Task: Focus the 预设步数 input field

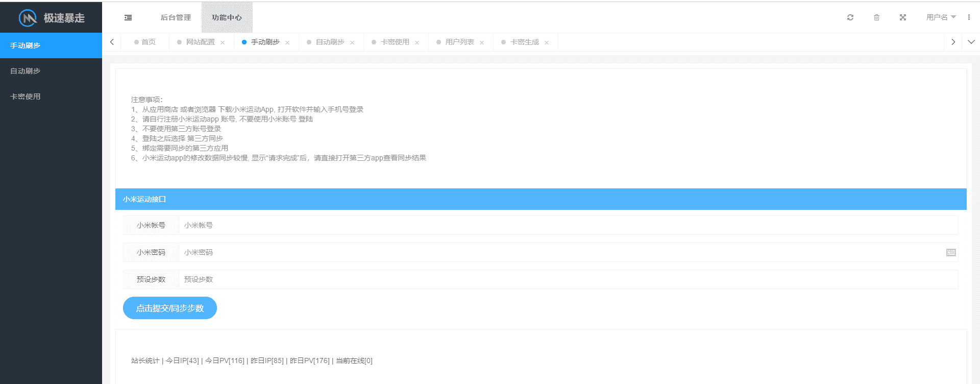Action: (568, 279)
